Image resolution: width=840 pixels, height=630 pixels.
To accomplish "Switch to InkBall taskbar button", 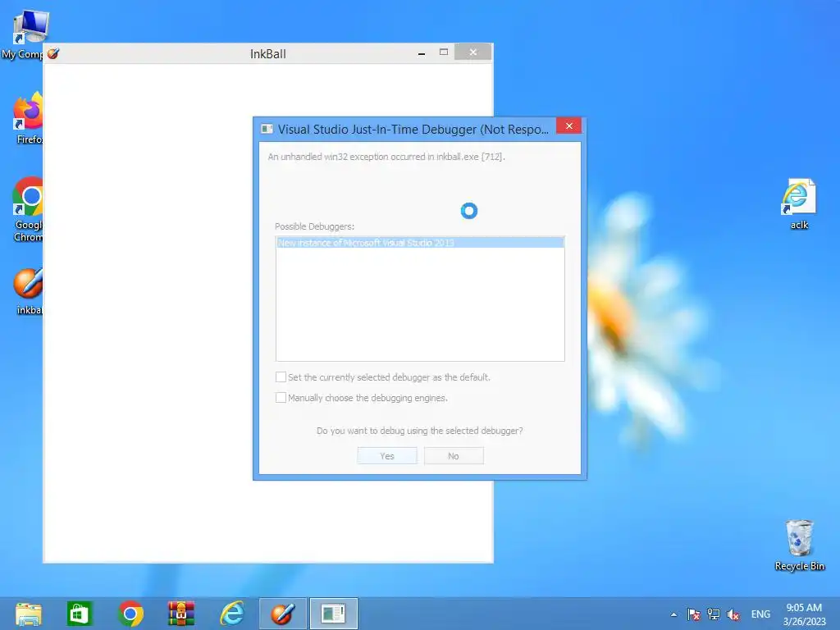I will pyautogui.click(x=283, y=614).
